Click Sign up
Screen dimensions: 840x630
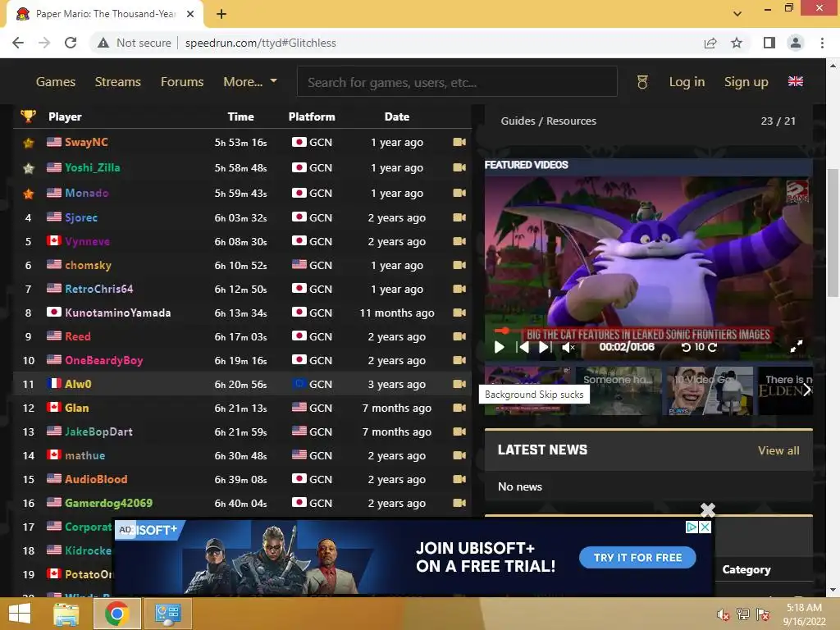pyautogui.click(x=746, y=82)
